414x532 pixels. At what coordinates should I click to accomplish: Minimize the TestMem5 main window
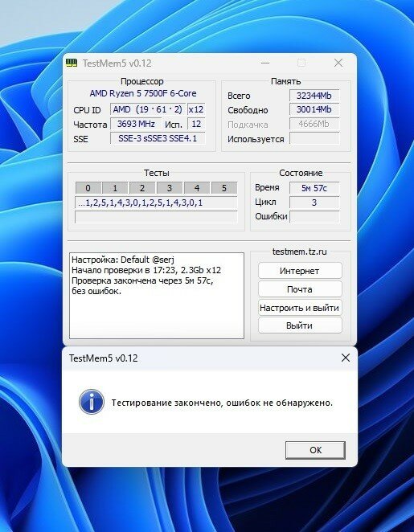[265, 63]
